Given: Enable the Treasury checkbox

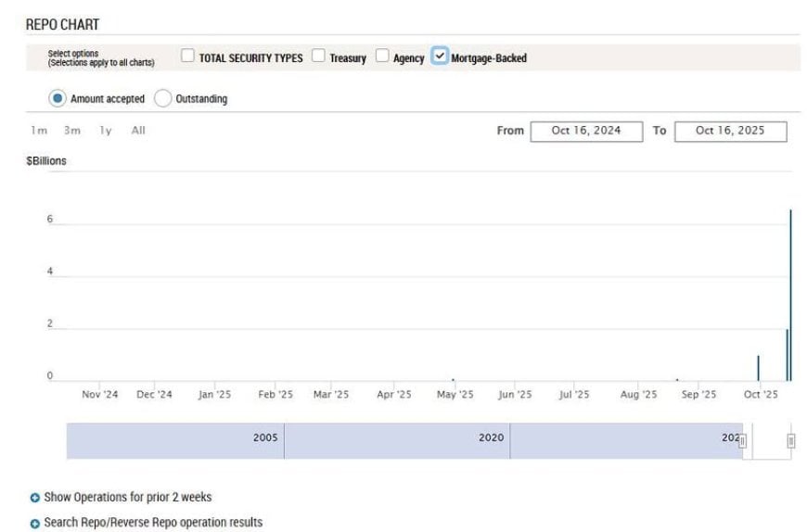Looking at the screenshot, I should pos(318,56).
